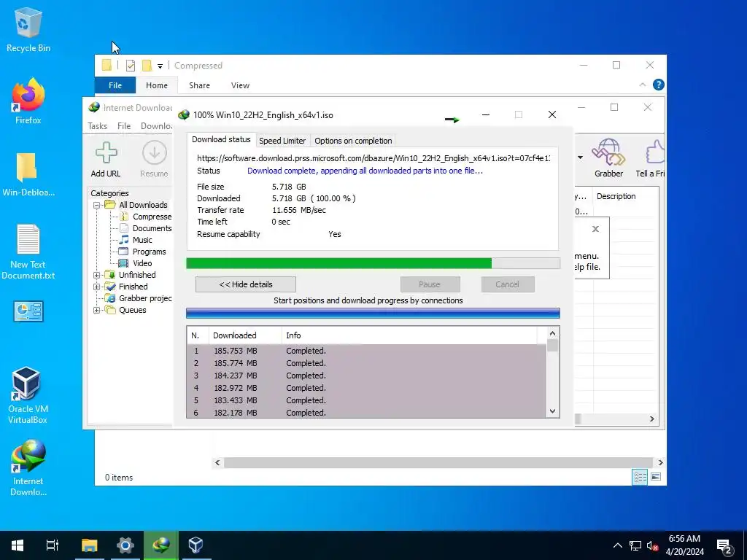Open Settings gear taskbar icon
The height and width of the screenshot is (560, 747).
pyautogui.click(x=125, y=545)
